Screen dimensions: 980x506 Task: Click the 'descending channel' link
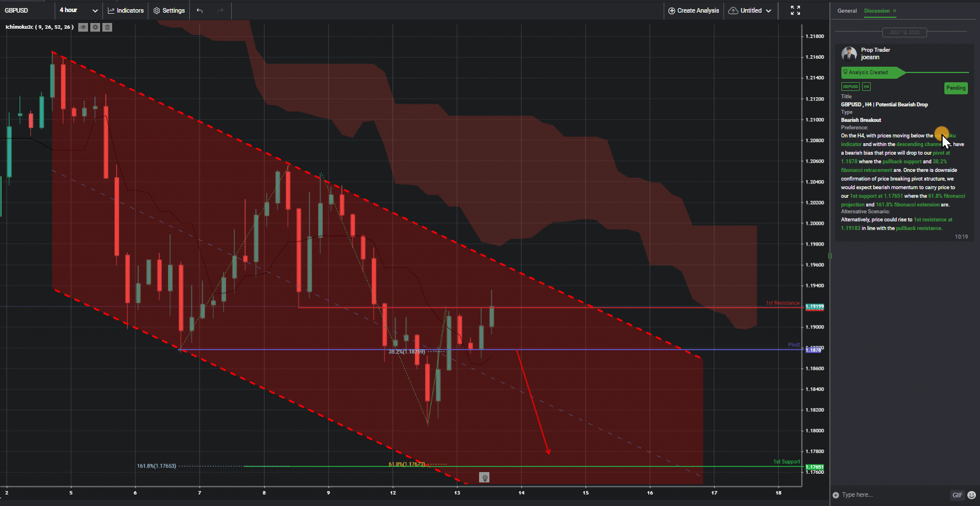(919, 144)
